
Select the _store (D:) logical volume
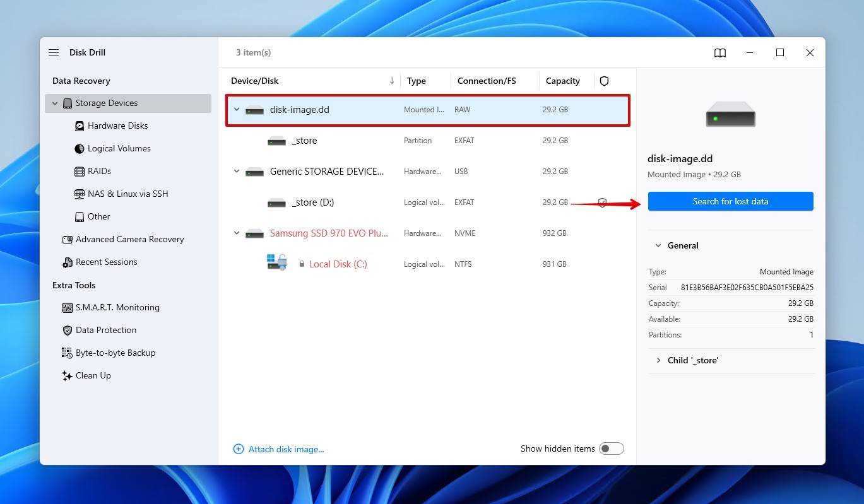[x=427, y=202]
